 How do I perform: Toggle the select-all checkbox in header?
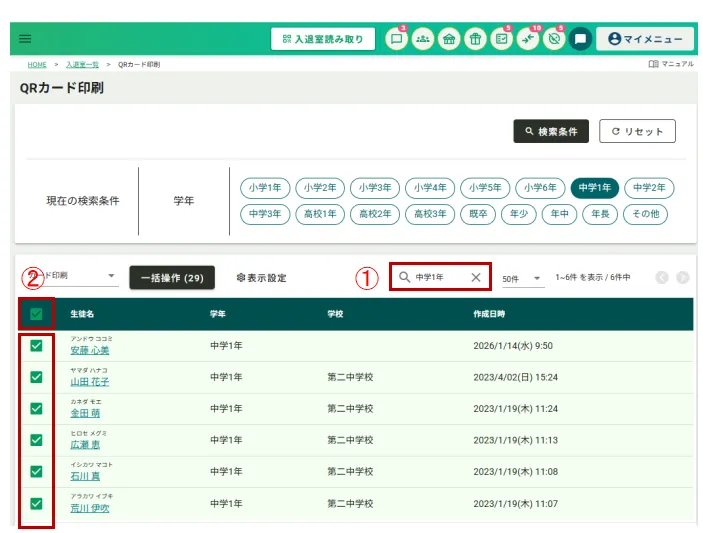click(x=37, y=314)
